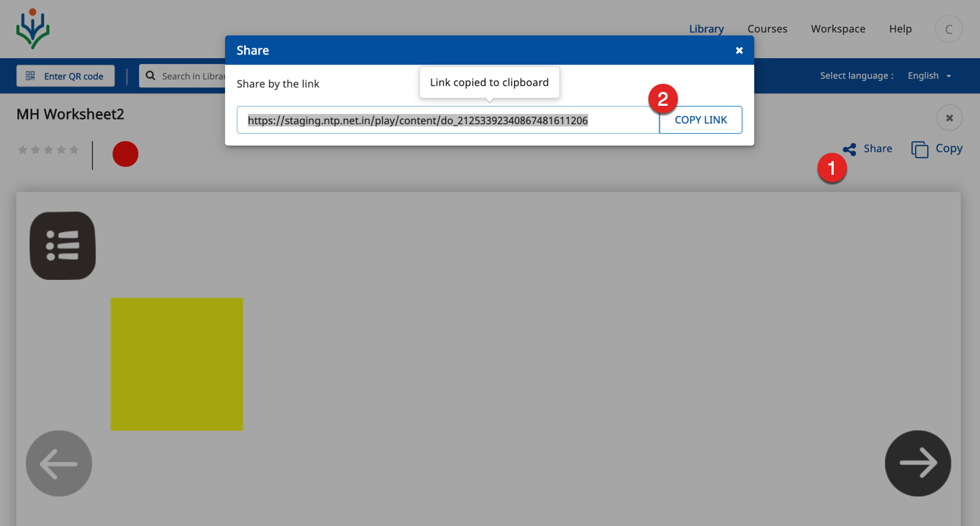
Task: Close the Share dialog with X icon
Action: (739, 51)
